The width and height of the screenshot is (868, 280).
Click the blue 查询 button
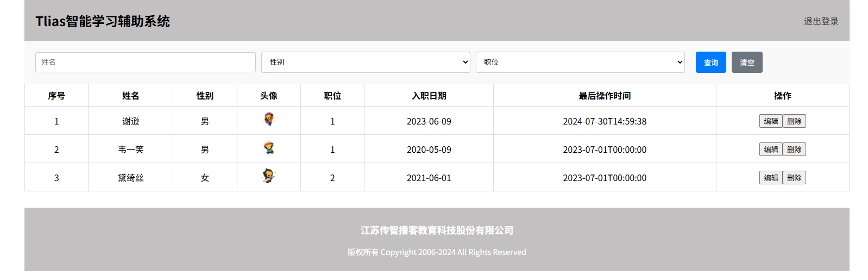[711, 62]
